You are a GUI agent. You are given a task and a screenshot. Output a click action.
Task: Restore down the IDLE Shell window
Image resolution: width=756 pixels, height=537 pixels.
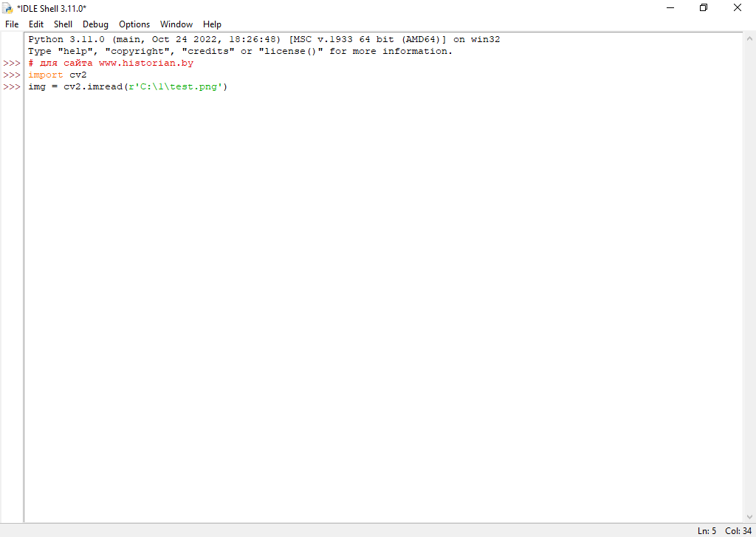coord(704,8)
